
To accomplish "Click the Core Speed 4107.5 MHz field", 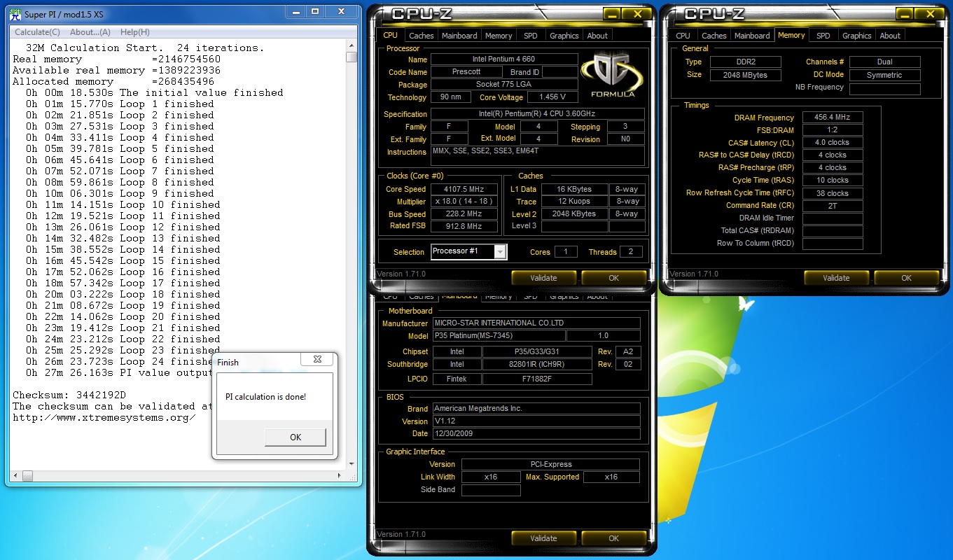I will pos(464,189).
